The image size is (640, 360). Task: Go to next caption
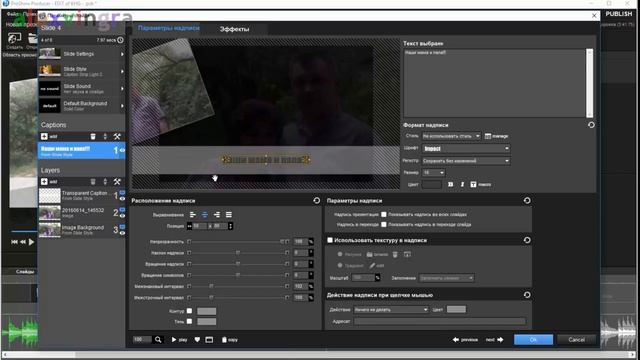coord(494,340)
